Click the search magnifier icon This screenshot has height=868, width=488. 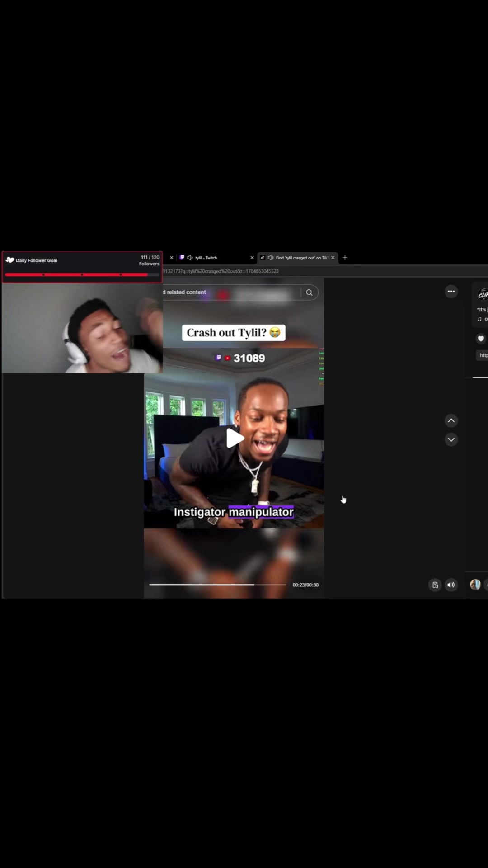click(309, 292)
